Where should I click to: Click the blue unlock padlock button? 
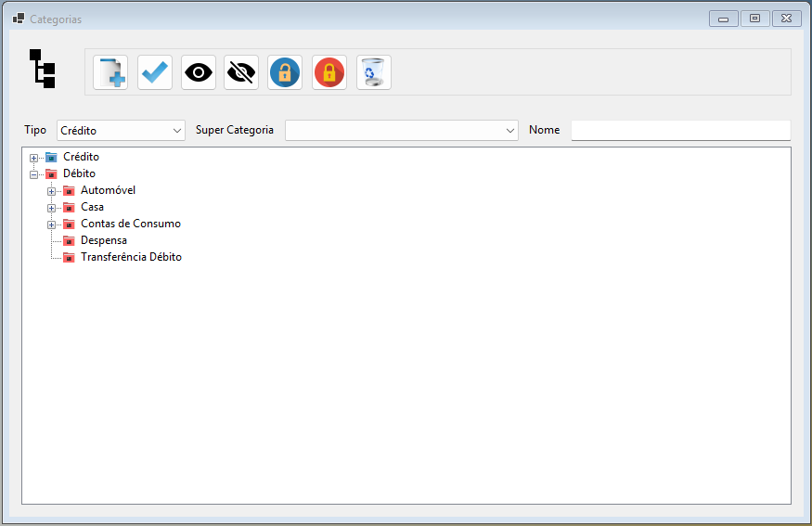coord(285,72)
